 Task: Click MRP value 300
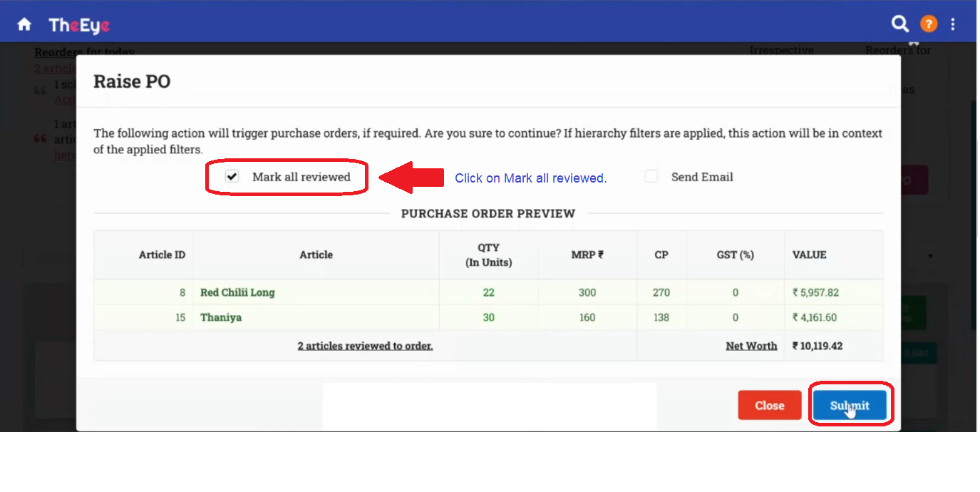[x=587, y=292]
